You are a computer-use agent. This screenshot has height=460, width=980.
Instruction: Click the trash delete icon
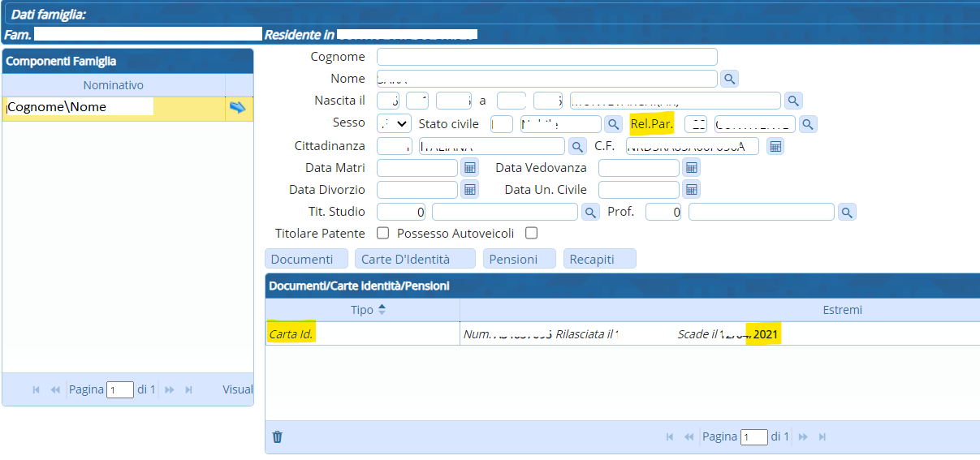tap(277, 436)
